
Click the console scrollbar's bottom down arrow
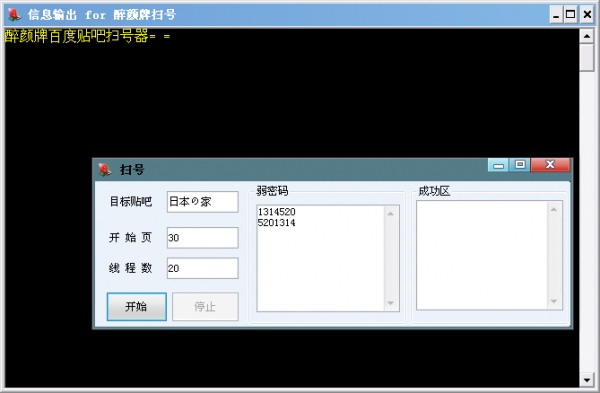pyautogui.click(x=587, y=380)
